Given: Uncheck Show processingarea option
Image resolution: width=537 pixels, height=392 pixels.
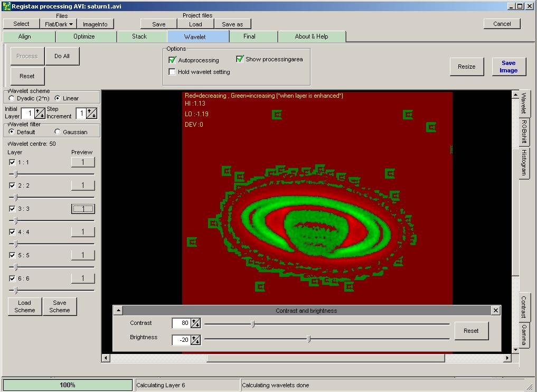Looking at the screenshot, I should (x=240, y=59).
